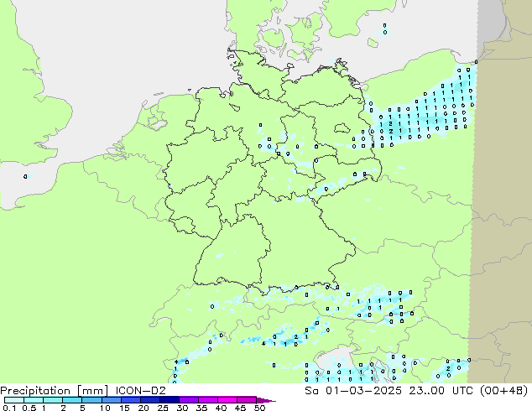This screenshot has height=411, width=532.
Task: Click the legend value '10'
Action: [x=105, y=408]
